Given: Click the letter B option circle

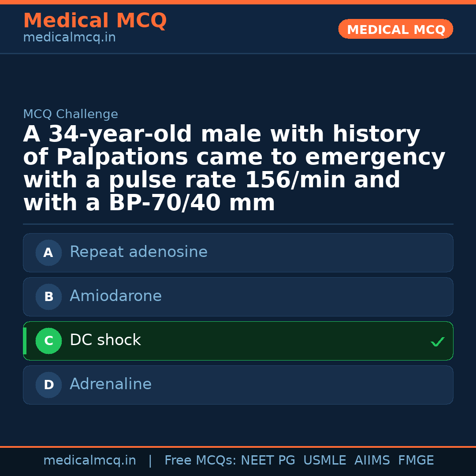Looking at the screenshot, I should pyautogui.click(x=48, y=297).
